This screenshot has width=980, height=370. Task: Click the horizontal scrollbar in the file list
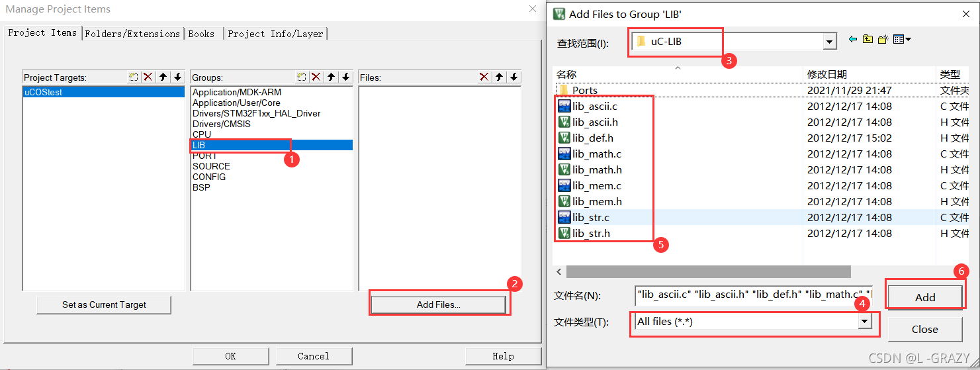(708, 271)
